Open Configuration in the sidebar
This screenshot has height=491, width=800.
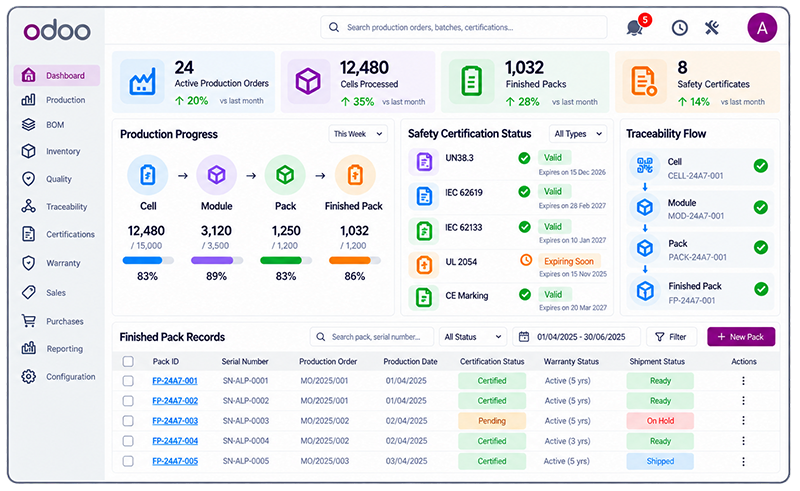pos(57,377)
